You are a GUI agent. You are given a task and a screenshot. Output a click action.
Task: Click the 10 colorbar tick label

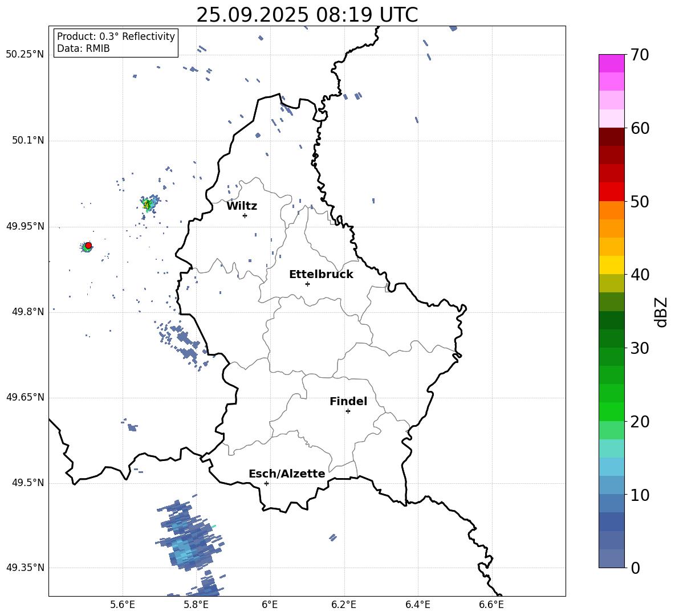pos(640,495)
